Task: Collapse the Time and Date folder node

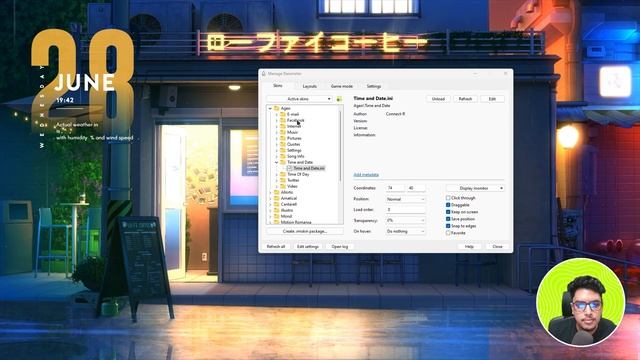Action: (x=277, y=162)
